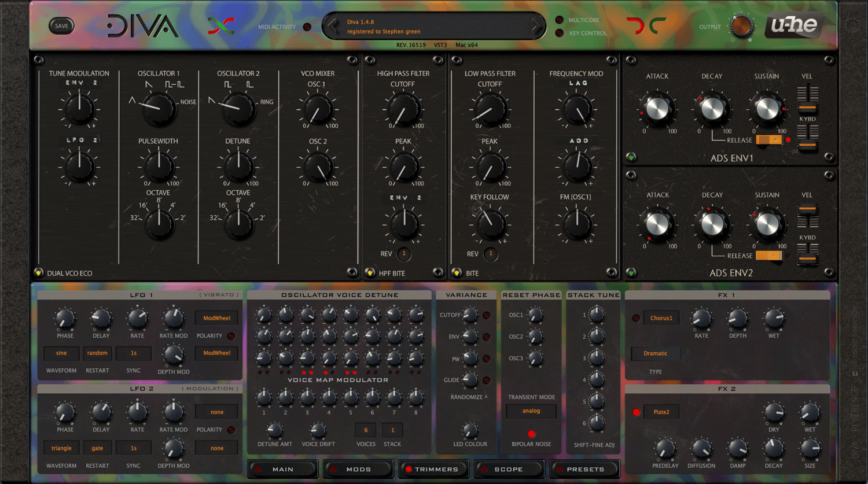The image size is (868, 484).
Task: Switch to the TRIMMERS tab
Action: click(x=433, y=469)
